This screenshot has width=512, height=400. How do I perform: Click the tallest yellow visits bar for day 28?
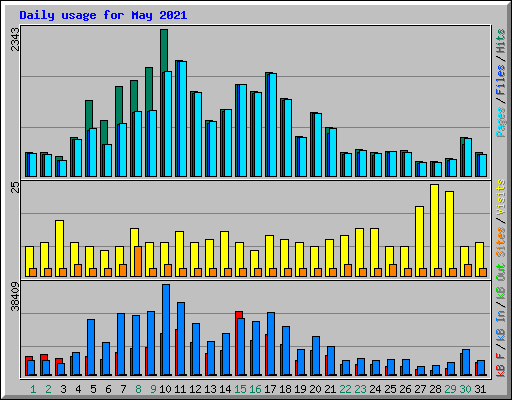pyautogui.click(x=434, y=227)
